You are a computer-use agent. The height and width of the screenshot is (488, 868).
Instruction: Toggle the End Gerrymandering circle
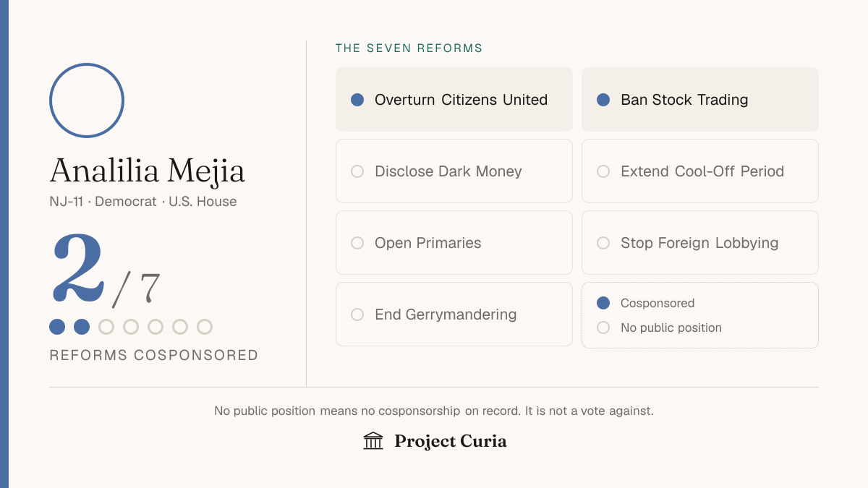point(357,314)
